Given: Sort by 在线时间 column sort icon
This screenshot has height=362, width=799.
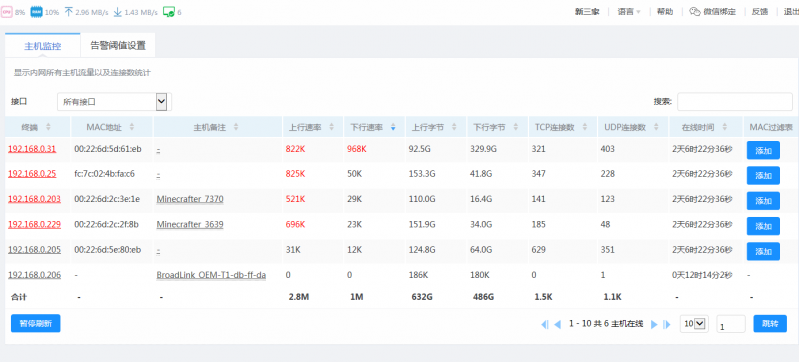Looking at the screenshot, I should click(725, 127).
